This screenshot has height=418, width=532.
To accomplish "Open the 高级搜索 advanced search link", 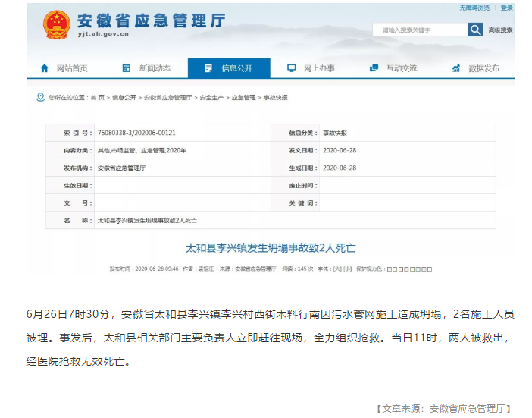I will (x=500, y=30).
